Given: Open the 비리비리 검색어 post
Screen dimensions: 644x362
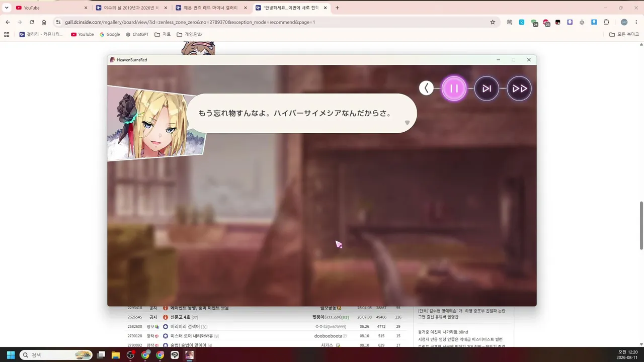Looking at the screenshot, I should click(x=185, y=326).
